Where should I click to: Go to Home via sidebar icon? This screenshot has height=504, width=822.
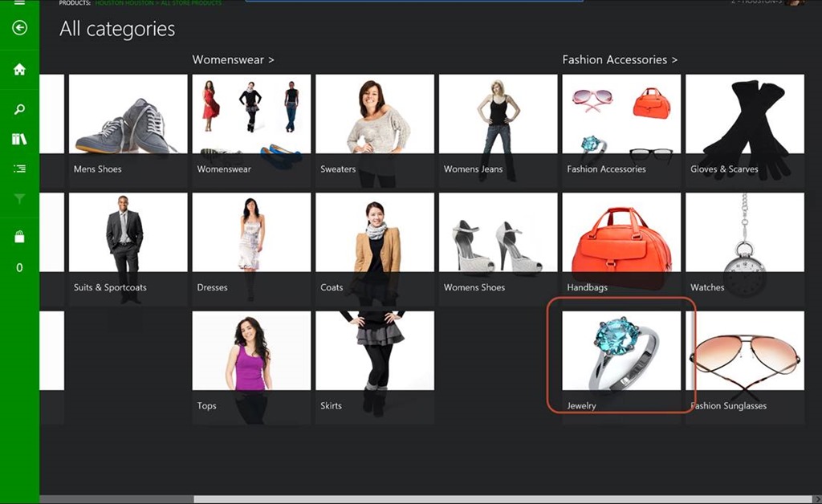click(x=19, y=70)
